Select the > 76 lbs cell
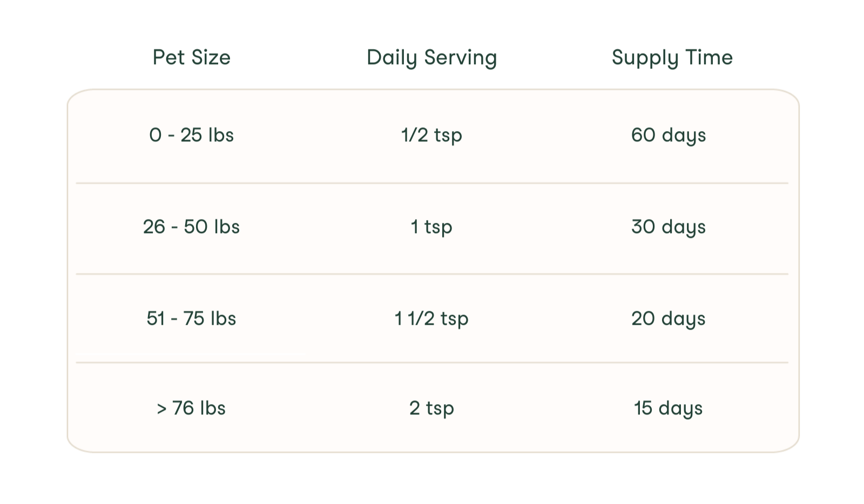This screenshot has width=864, height=504. (x=192, y=408)
